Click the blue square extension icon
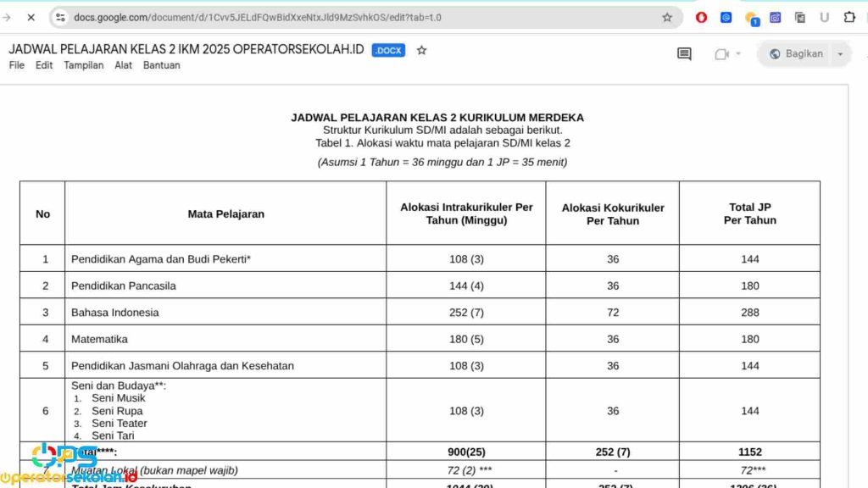This screenshot has height=488, width=868. coord(726,18)
